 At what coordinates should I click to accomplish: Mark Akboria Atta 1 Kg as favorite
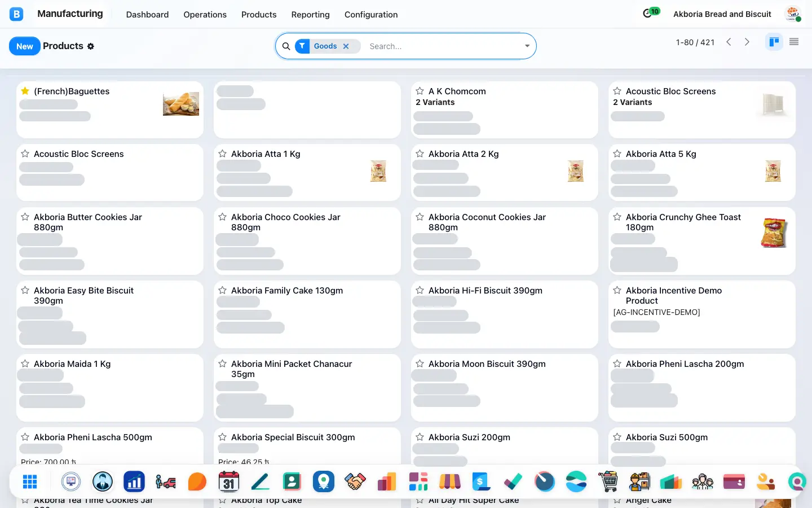tap(222, 154)
